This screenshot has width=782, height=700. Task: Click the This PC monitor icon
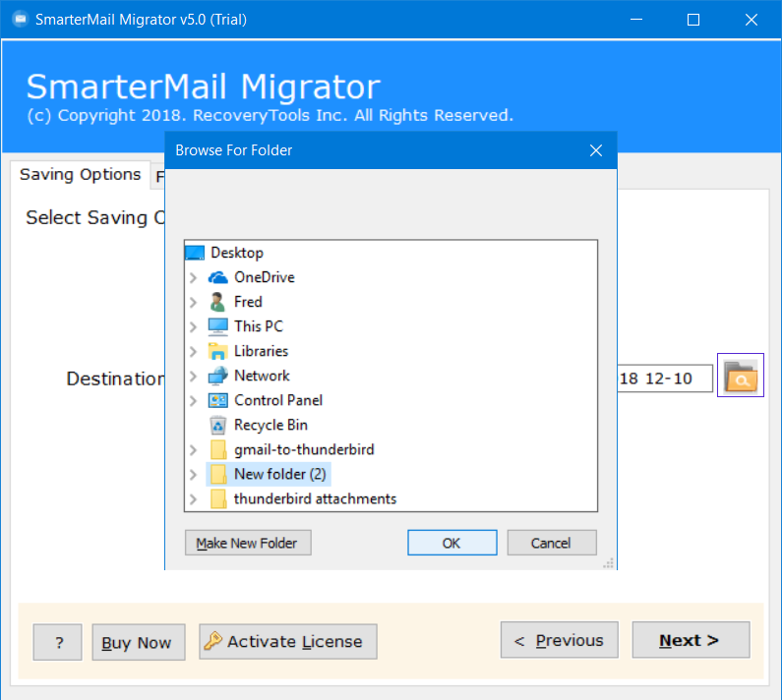click(218, 326)
